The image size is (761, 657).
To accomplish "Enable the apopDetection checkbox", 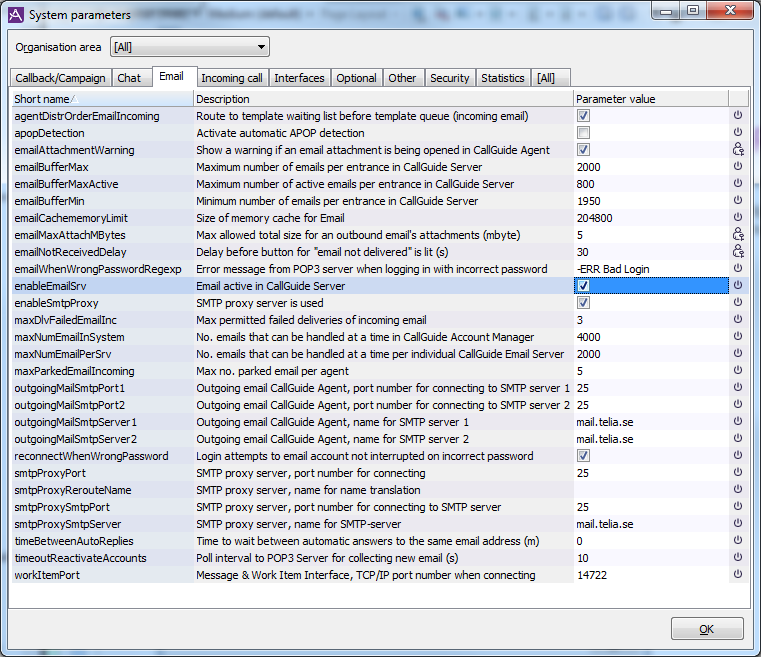I will [583, 133].
